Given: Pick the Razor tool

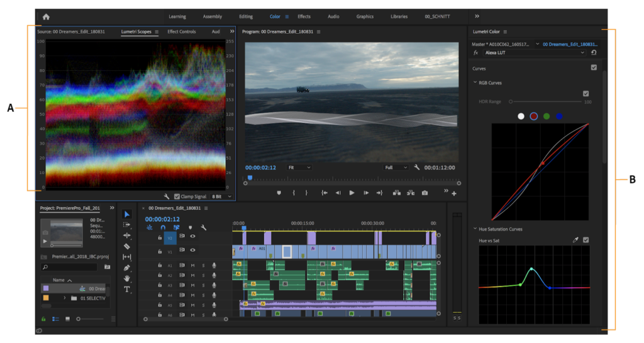Looking at the screenshot, I should click(x=127, y=246).
